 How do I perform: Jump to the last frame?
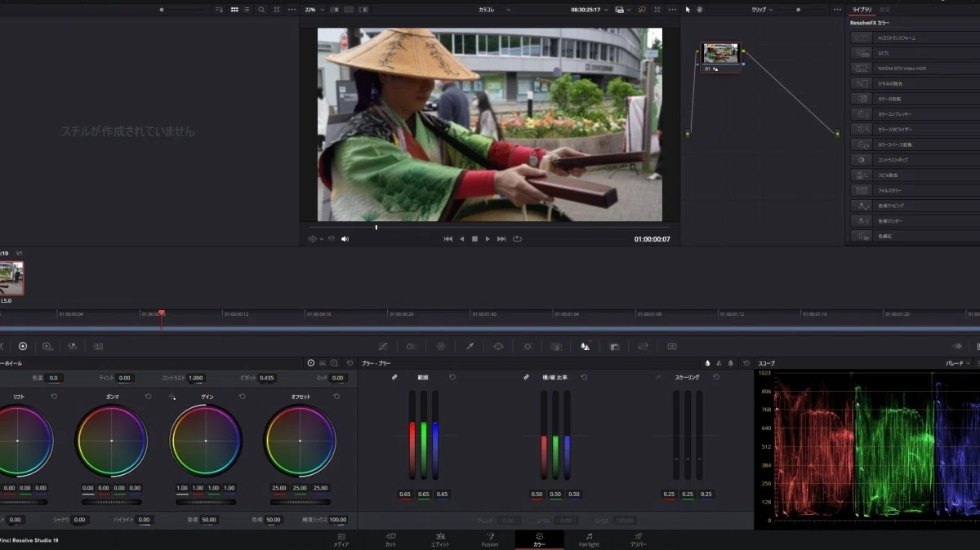pyautogui.click(x=501, y=239)
